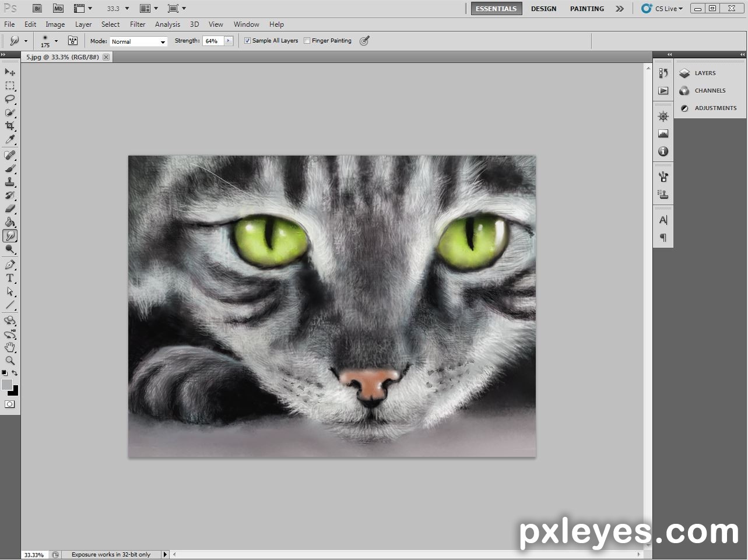Select the Lasso tool

10,99
